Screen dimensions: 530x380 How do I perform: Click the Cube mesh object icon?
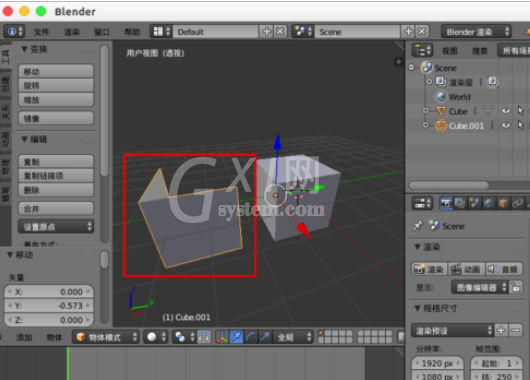tap(441, 111)
